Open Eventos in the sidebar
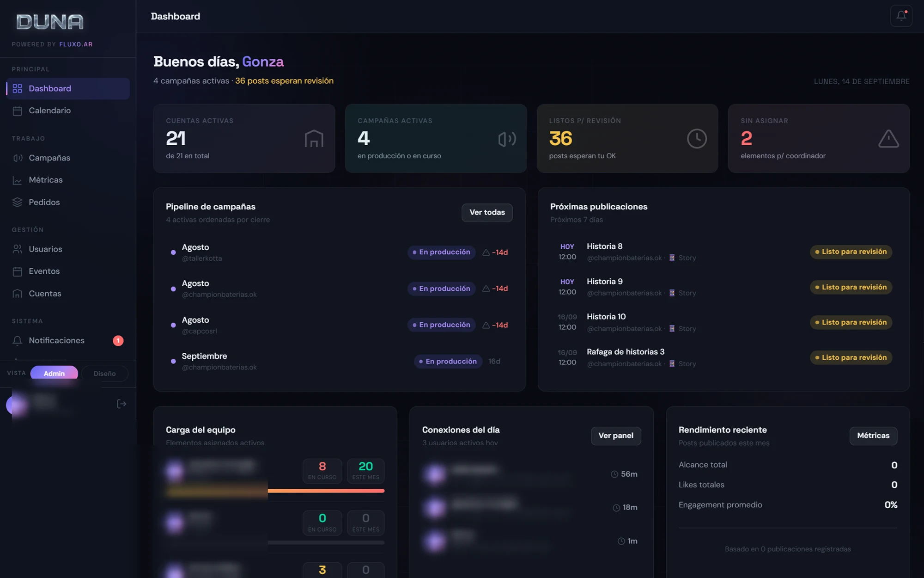The height and width of the screenshot is (578, 924). 68,271
